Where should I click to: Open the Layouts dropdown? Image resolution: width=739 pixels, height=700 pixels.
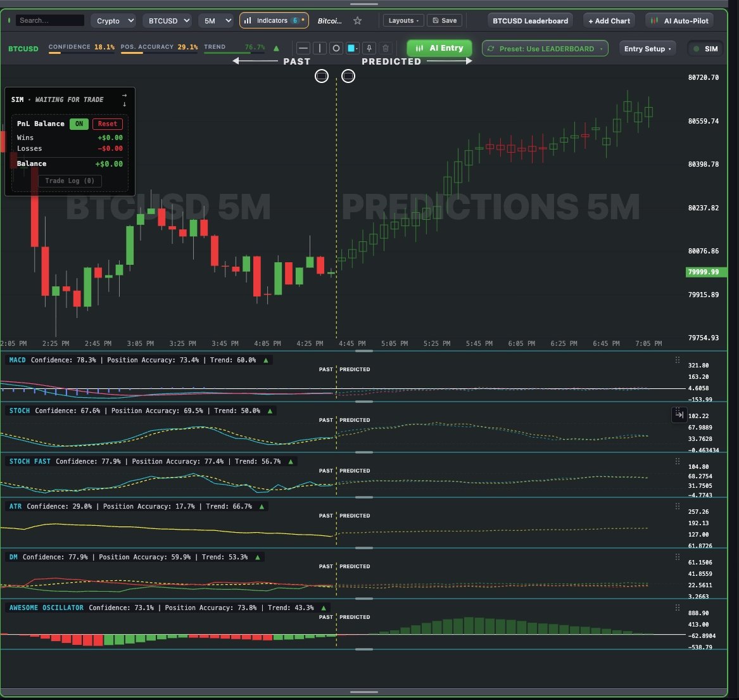point(403,21)
